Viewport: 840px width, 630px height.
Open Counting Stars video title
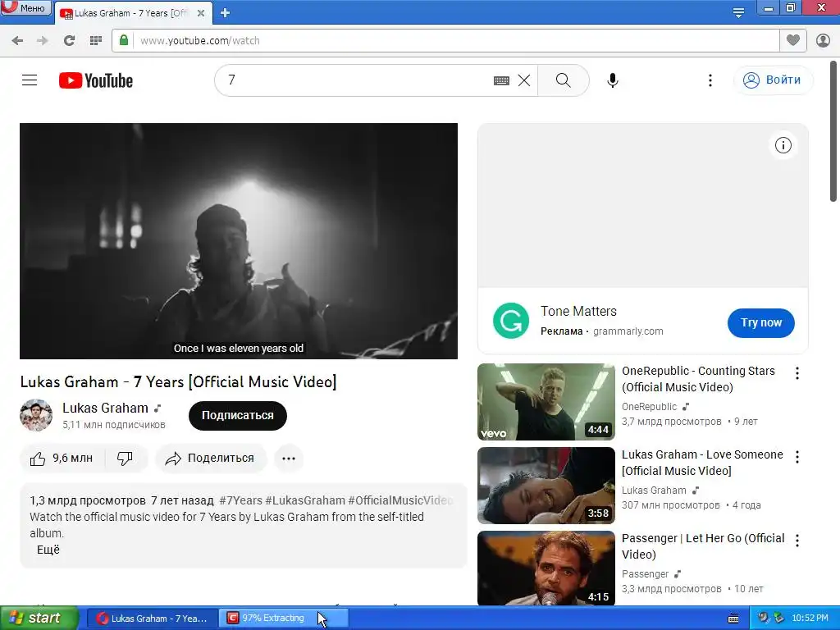point(699,379)
